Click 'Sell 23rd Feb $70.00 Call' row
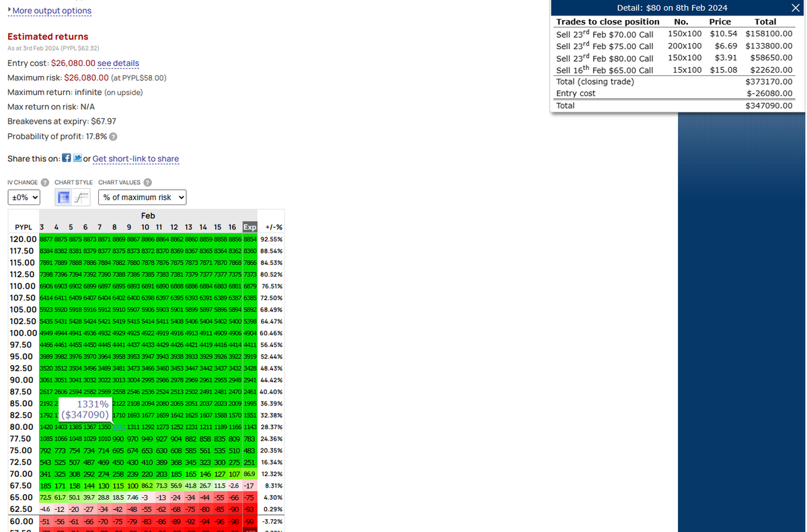The height and width of the screenshot is (532, 807). pyautogui.click(x=674, y=33)
